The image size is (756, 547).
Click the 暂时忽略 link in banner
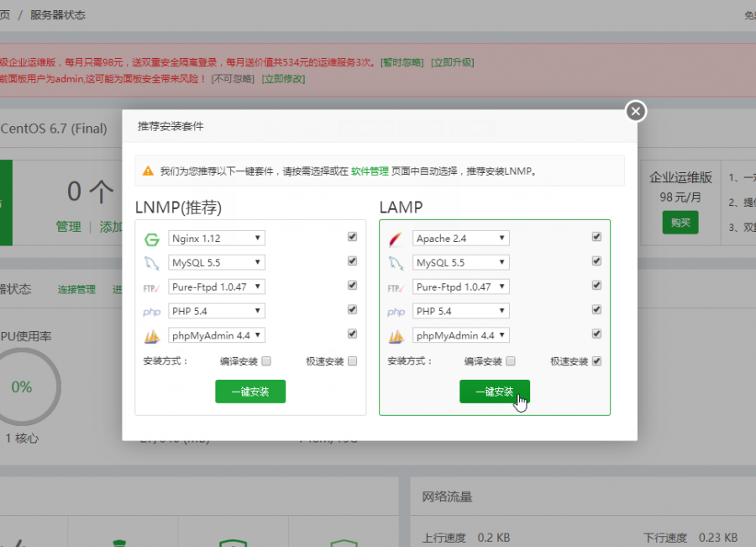402,62
